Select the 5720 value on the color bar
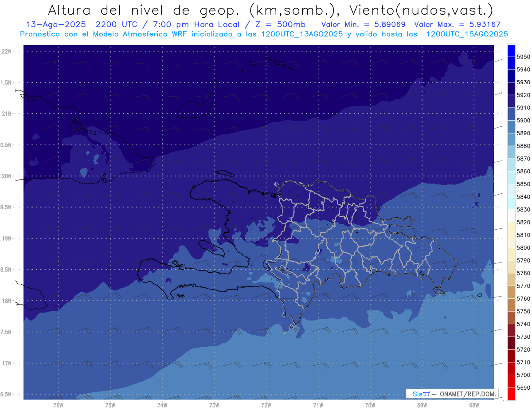The width and height of the screenshot is (532, 411). coord(524,349)
